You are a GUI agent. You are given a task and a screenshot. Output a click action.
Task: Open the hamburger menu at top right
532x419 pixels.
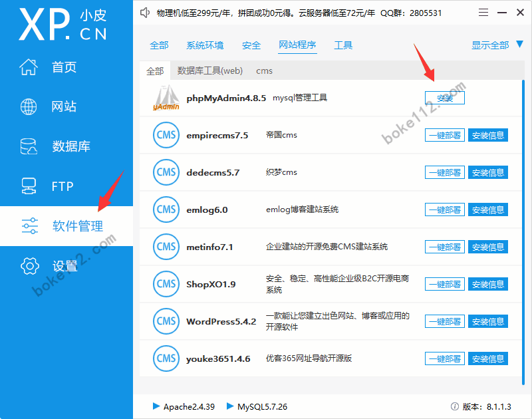(x=483, y=12)
